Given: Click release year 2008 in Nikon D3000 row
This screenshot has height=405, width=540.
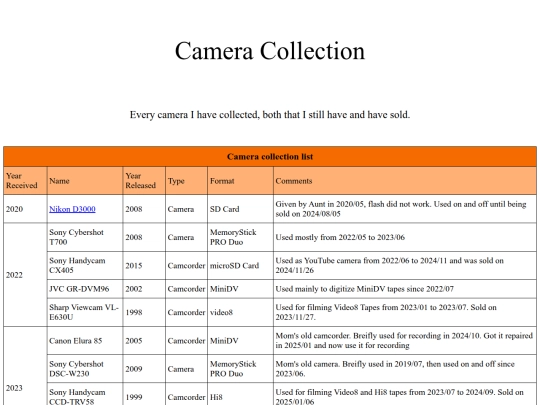Looking at the screenshot, I should pos(144,209).
